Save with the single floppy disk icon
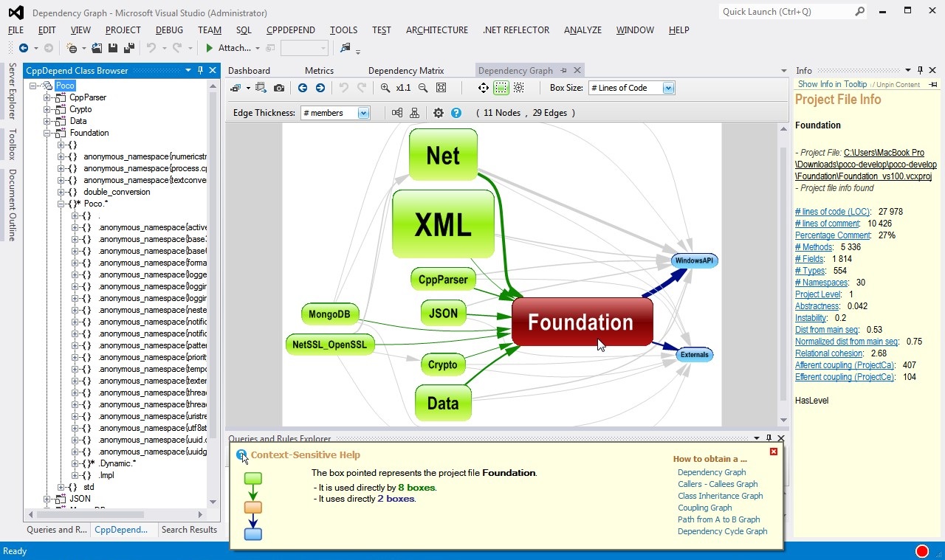 pos(113,48)
